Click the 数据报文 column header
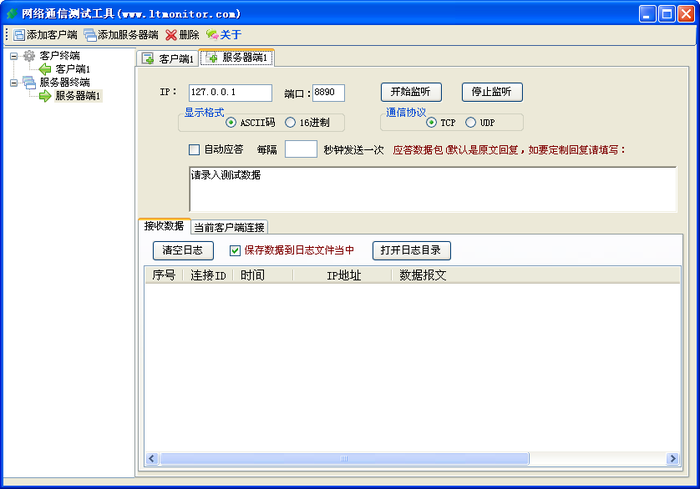Viewport: 700px width, 489px height. [536, 276]
